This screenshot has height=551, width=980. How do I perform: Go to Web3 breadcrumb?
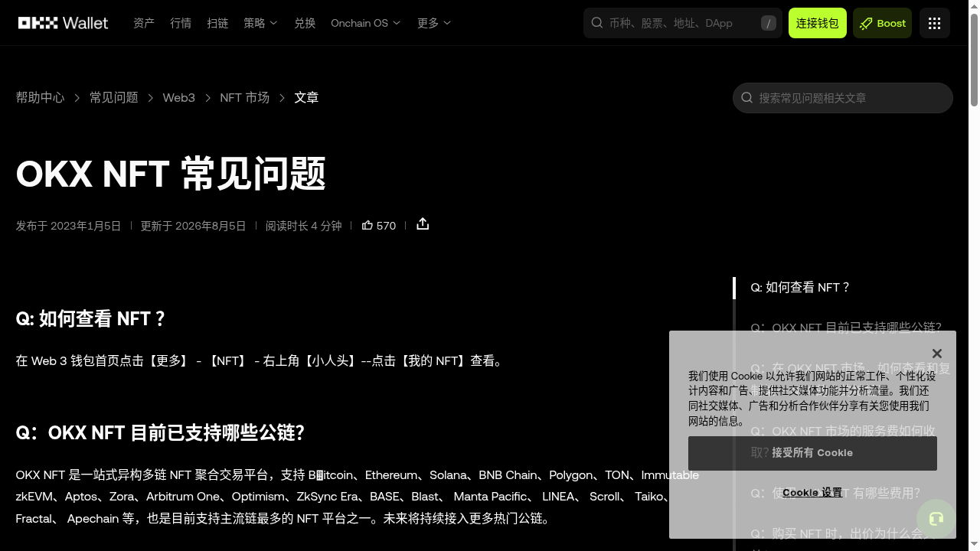click(x=178, y=97)
